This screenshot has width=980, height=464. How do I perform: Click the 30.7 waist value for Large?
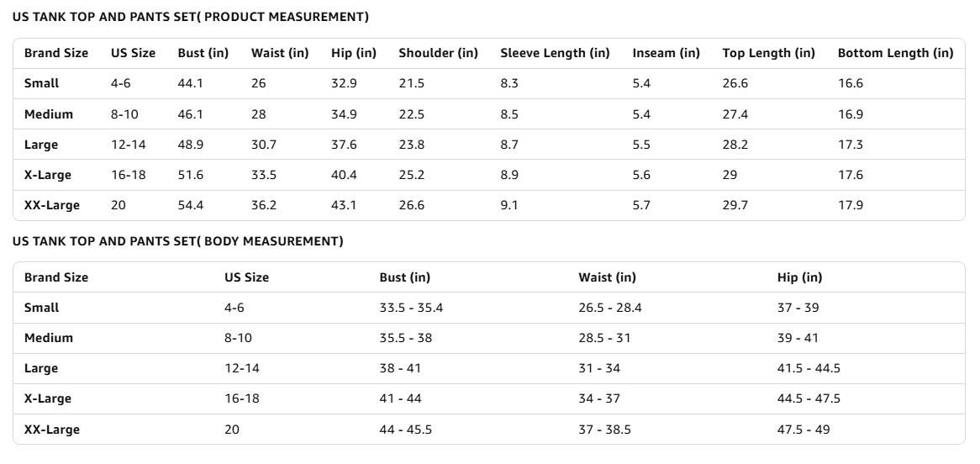(x=264, y=145)
